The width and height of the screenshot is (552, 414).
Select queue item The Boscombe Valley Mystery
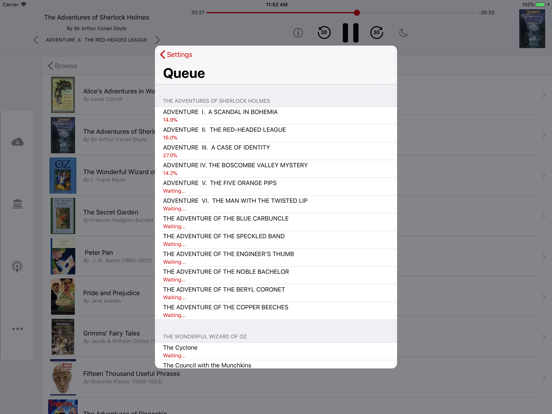(276, 169)
